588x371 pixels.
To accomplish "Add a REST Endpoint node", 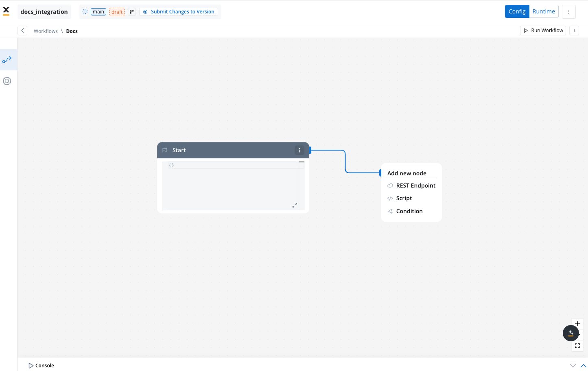I will 411,185.
